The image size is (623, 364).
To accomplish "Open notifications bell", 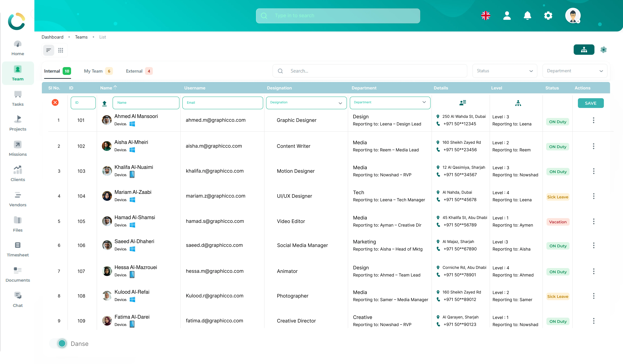I will point(527,16).
